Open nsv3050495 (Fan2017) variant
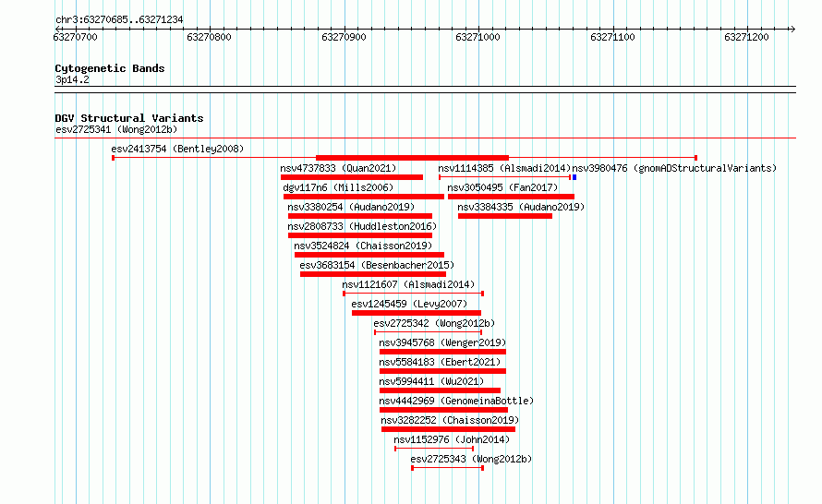The height and width of the screenshot is (504, 822). coord(502,187)
